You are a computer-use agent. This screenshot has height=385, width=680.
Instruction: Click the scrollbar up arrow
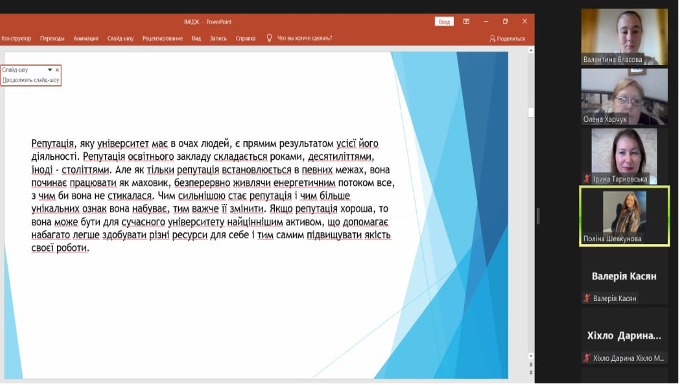(531, 51)
